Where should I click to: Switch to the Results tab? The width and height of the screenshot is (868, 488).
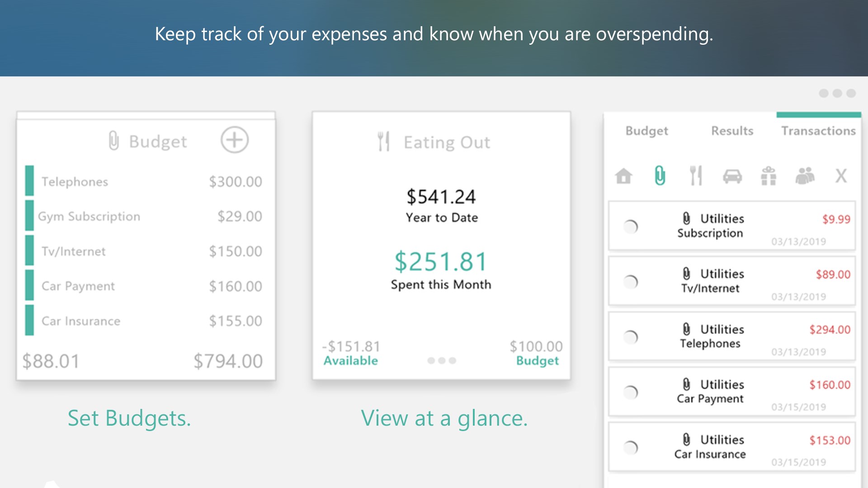(732, 131)
